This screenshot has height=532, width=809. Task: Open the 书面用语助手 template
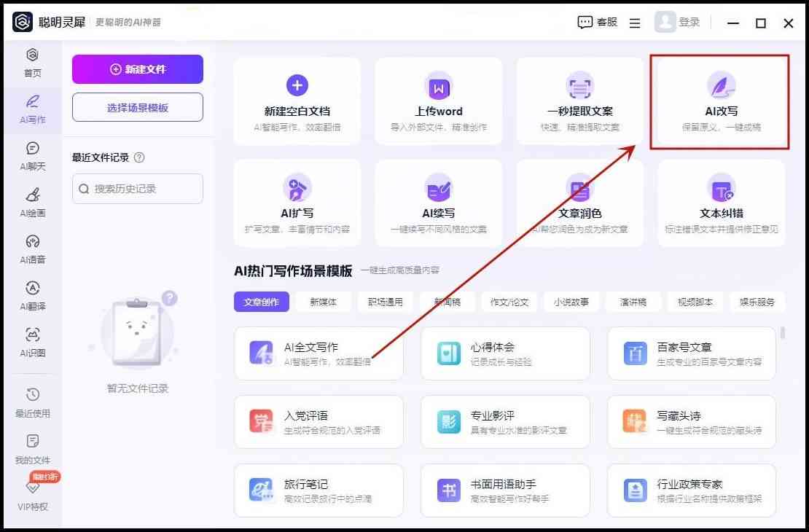(505, 490)
